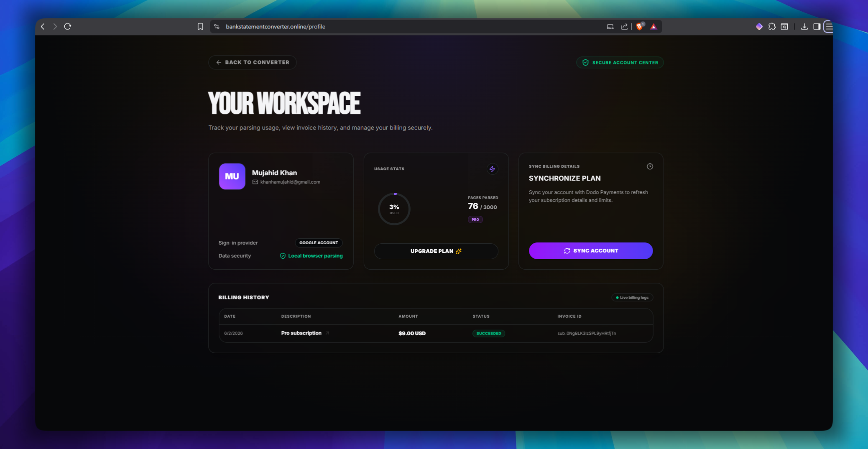This screenshot has height=449, width=868.
Task: Open the Secure Account Center badge
Action: tap(620, 62)
